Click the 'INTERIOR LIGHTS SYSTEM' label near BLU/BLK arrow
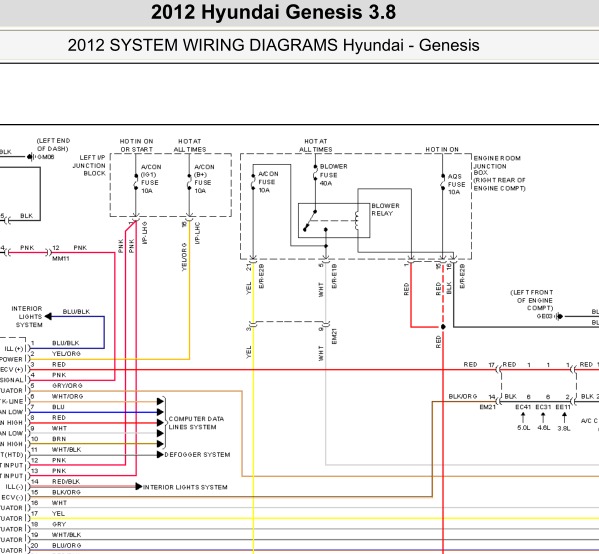The height and width of the screenshot is (554, 599). (27, 317)
